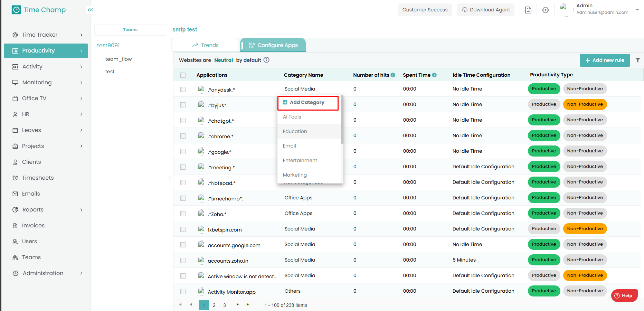Screen dimensions: 644x311
Task: Click info icon next to Spent Time
Action: click(x=434, y=75)
